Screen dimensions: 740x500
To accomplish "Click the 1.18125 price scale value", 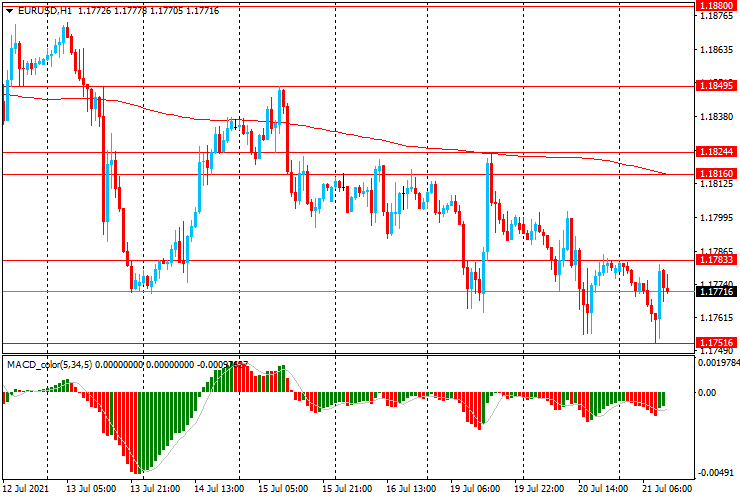I will coord(717,184).
